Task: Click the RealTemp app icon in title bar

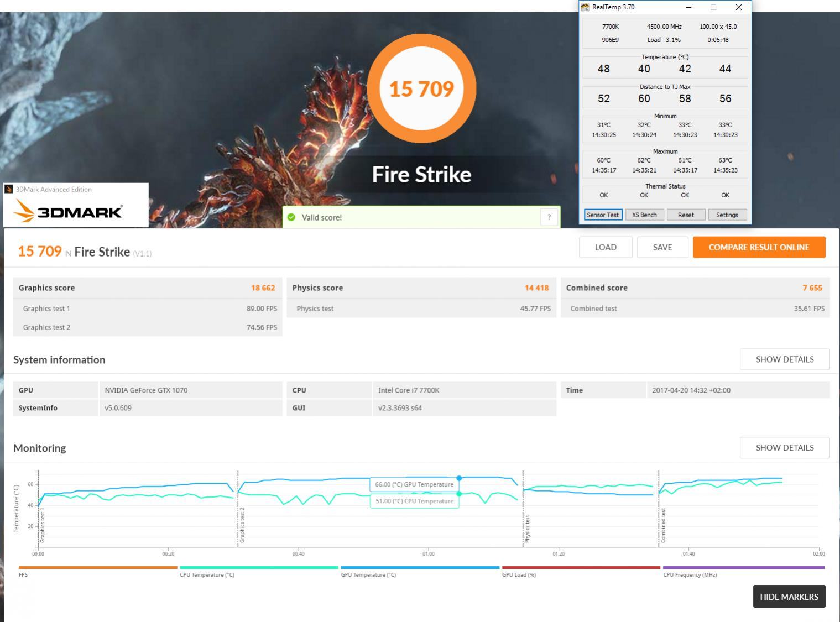Action: [x=585, y=7]
